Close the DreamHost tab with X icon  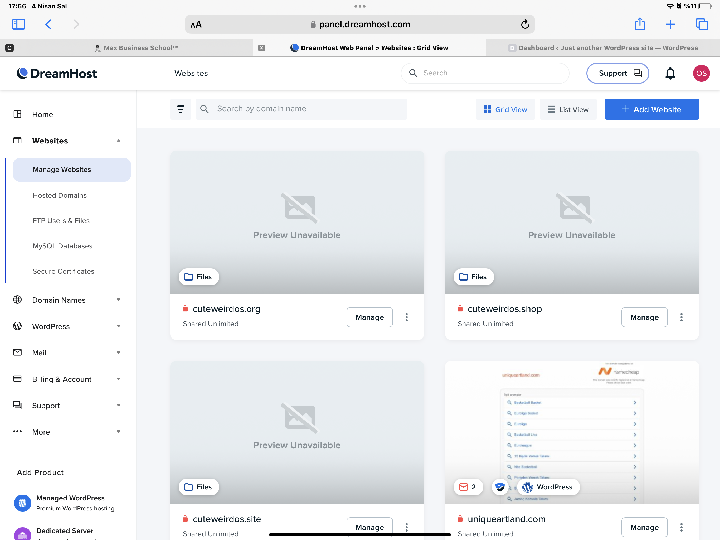click(x=261, y=48)
